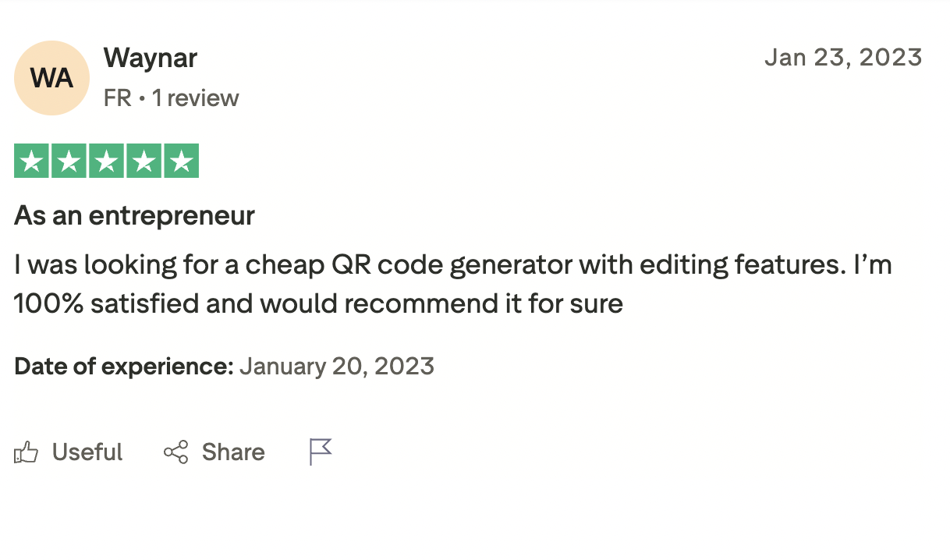The width and height of the screenshot is (950, 560).
Task: Click the review line starting '100% satisfied'
Action: [x=318, y=303]
